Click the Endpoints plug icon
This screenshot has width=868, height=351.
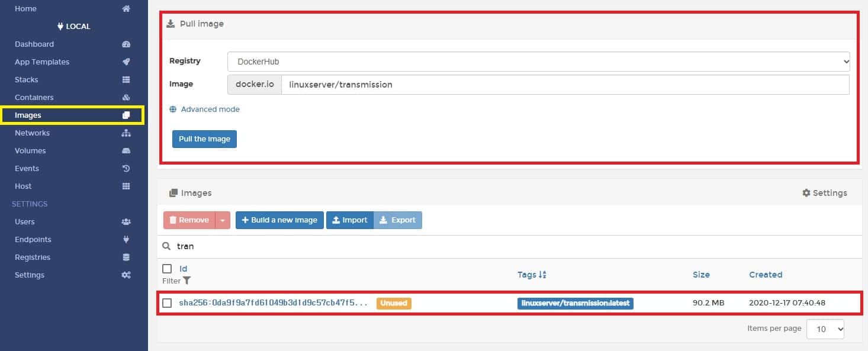pos(126,240)
